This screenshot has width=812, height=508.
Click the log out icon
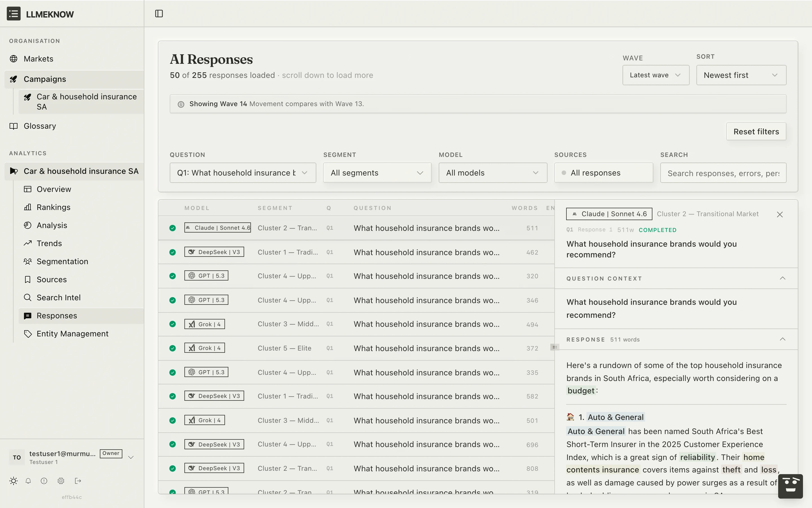coord(78,481)
